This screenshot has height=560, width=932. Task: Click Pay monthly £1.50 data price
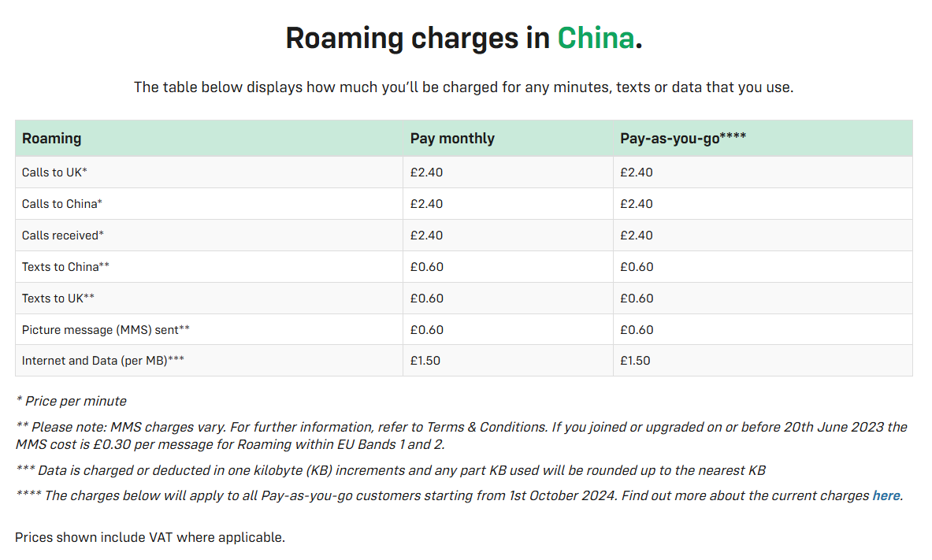coord(425,361)
